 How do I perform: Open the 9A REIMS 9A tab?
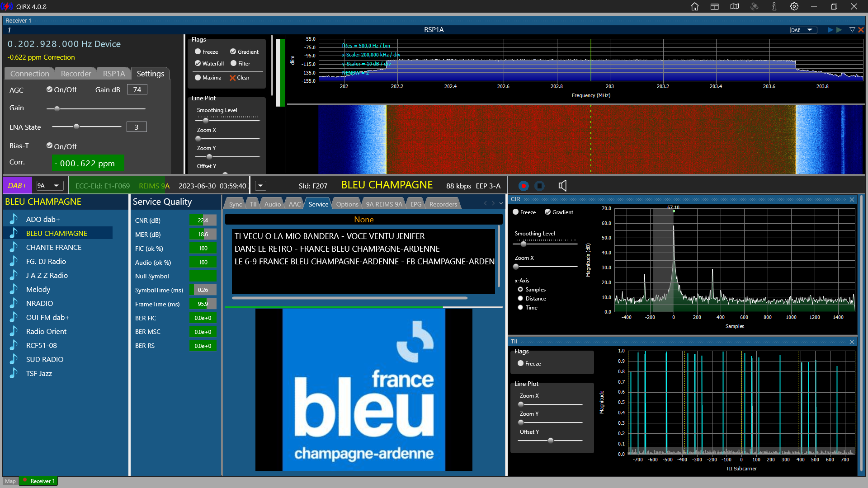(384, 204)
